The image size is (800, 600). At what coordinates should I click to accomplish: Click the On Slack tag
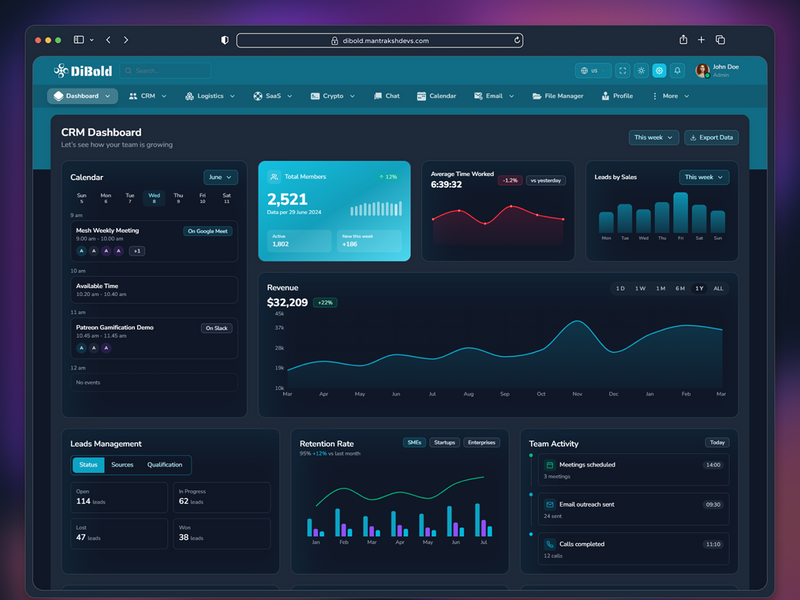click(216, 328)
